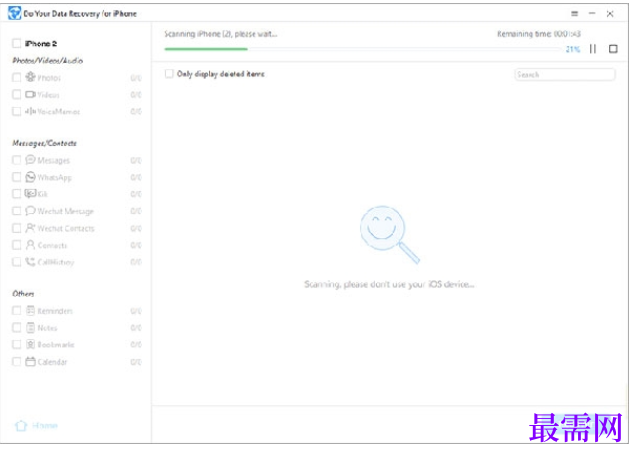Select the CallHistory label
The width and height of the screenshot is (641, 459).
56,262
